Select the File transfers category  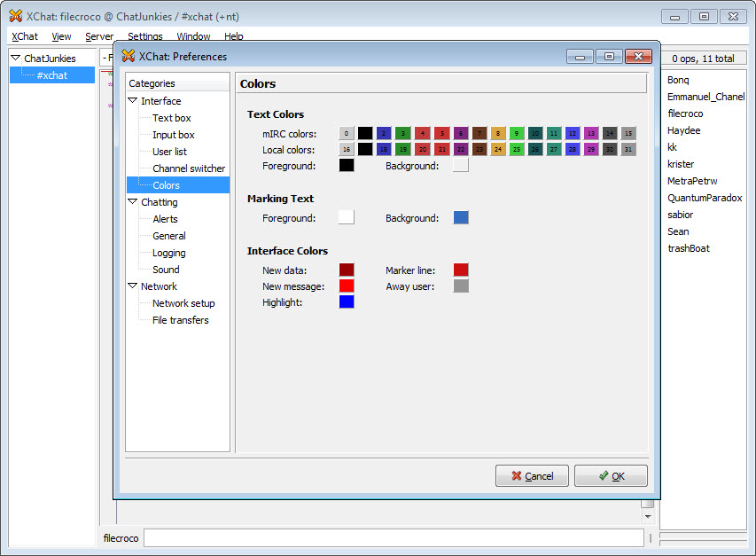tap(181, 320)
